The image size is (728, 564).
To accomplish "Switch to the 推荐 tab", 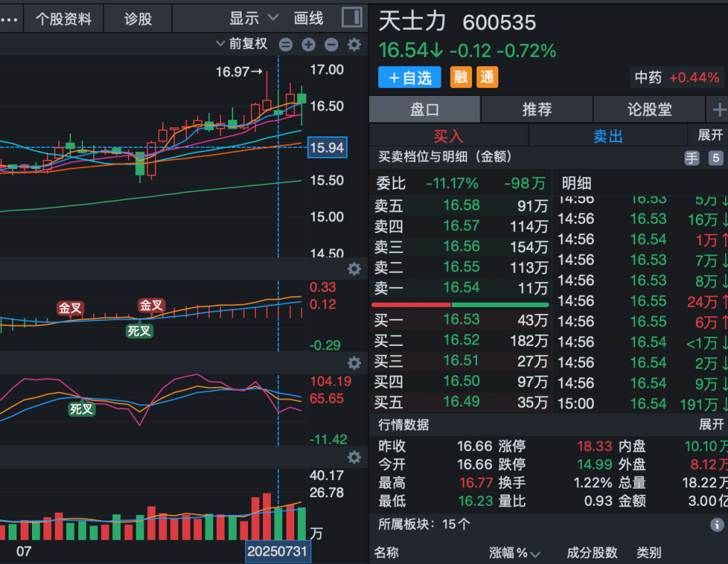I will point(537,109).
